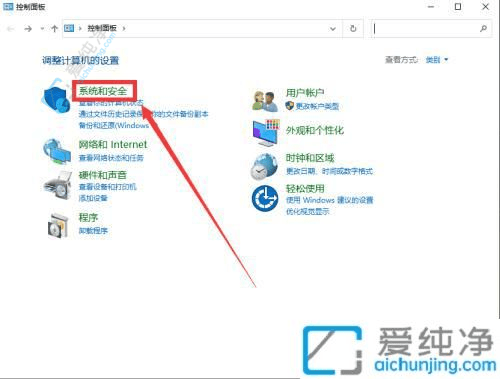Open the 查看方式 类别 dropdown
Screen dimensions: 500x379
point(437,60)
